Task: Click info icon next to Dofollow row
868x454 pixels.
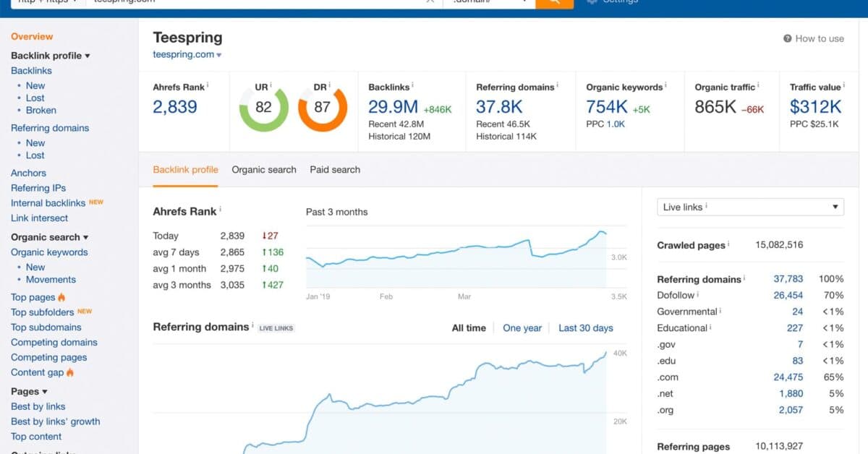Action: pos(698,294)
